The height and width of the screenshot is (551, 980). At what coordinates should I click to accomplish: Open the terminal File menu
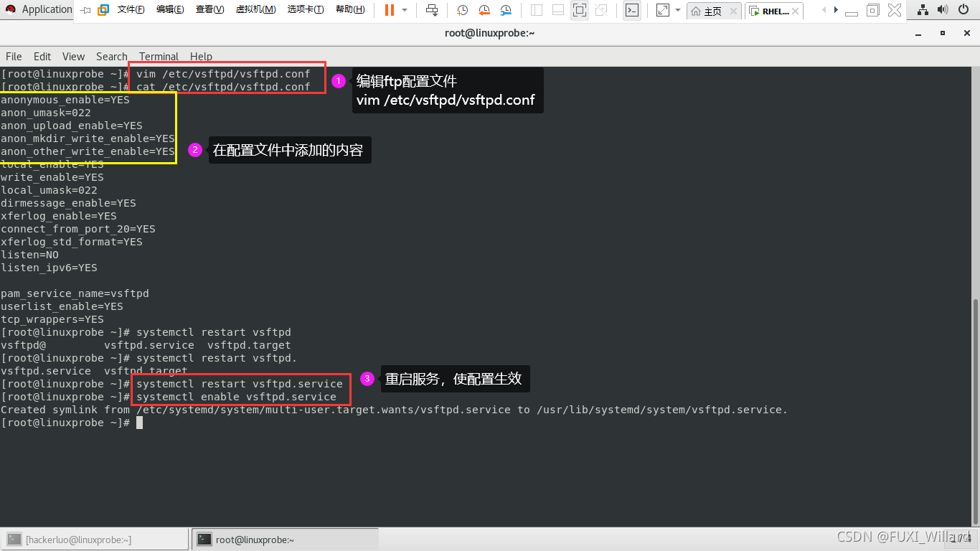[x=14, y=56]
